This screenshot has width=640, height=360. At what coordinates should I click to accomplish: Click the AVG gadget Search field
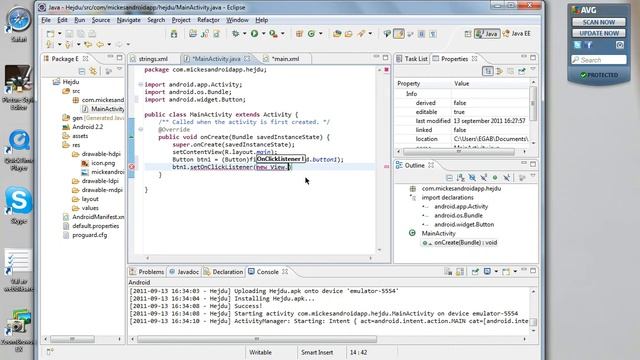[598, 60]
